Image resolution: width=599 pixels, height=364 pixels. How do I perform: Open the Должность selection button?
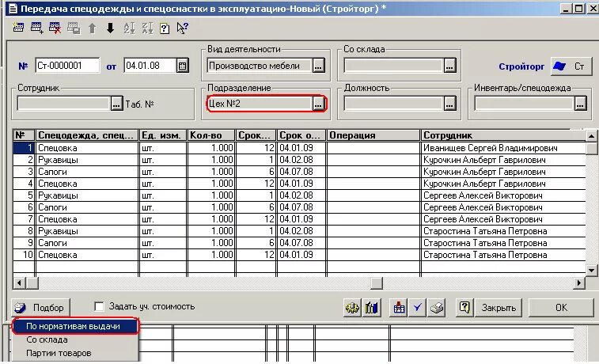(x=449, y=104)
